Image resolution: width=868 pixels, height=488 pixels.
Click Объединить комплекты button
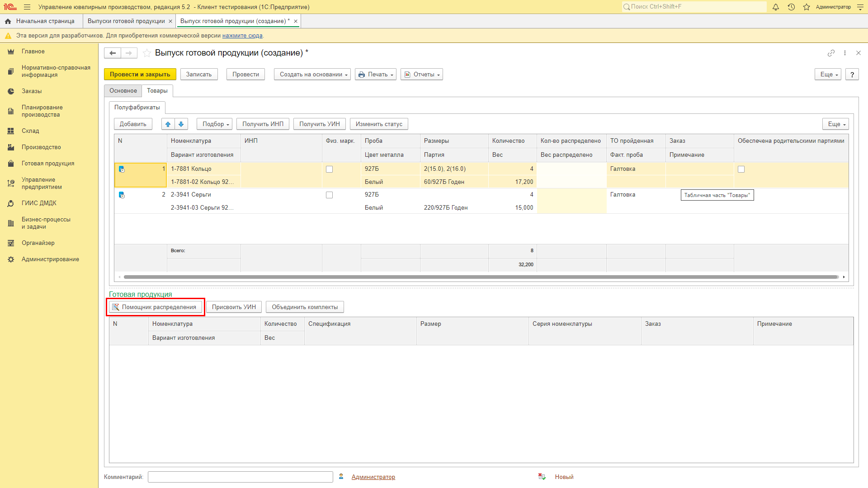(x=305, y=307)
